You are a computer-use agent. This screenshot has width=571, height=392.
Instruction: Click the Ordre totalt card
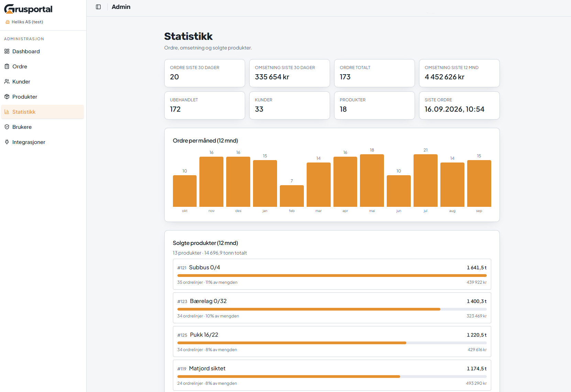coord(374,73)
